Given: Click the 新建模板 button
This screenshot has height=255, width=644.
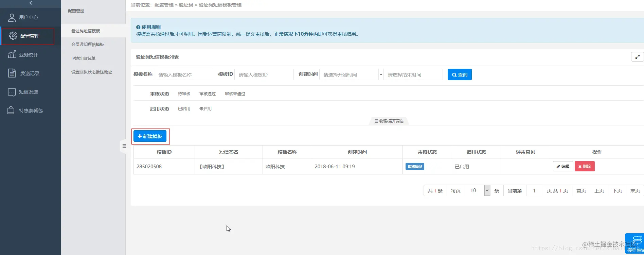Looking at the screenshot, I should coord(150,136).
